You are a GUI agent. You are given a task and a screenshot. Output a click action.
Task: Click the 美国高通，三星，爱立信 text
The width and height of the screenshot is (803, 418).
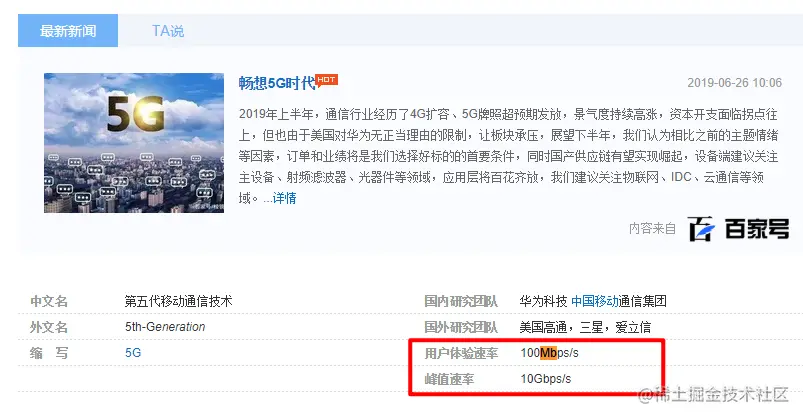tap(585, 327)
